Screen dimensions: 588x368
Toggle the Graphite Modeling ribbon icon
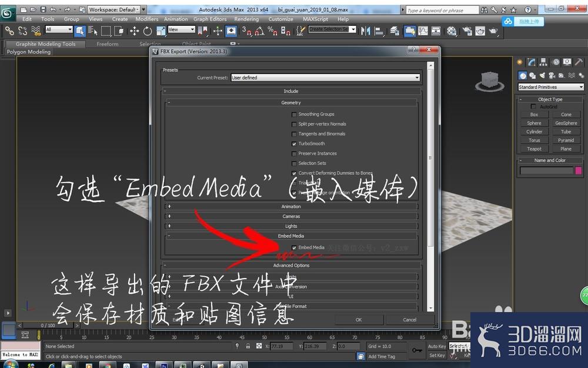(409, 31)
